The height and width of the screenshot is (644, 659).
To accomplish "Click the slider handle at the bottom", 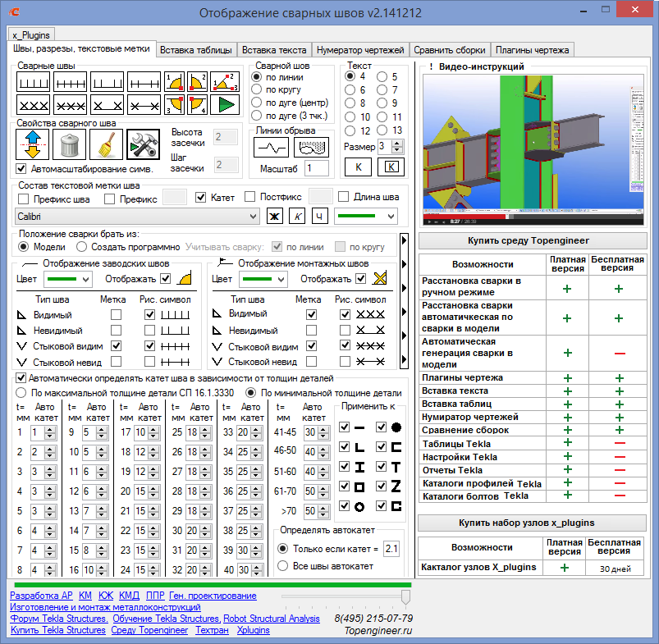I will point(405,596).
